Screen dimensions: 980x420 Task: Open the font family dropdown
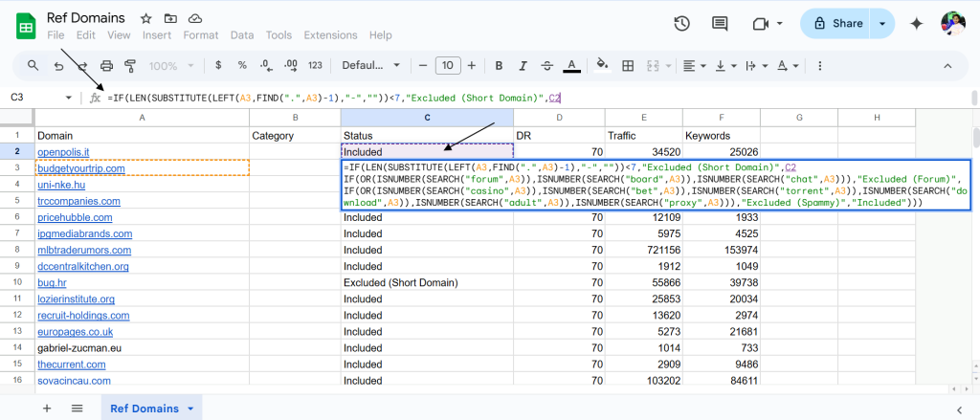[x=369, y=66]
